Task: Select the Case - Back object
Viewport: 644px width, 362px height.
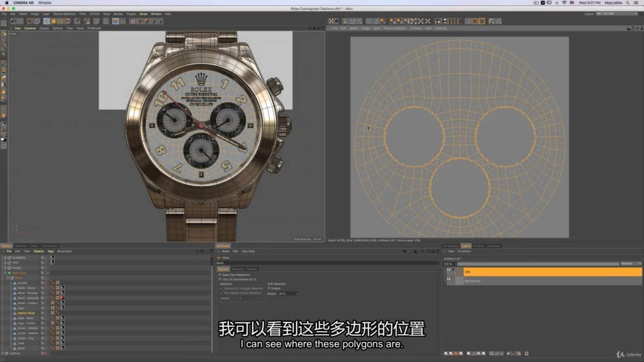Action: tap(25, 318)
